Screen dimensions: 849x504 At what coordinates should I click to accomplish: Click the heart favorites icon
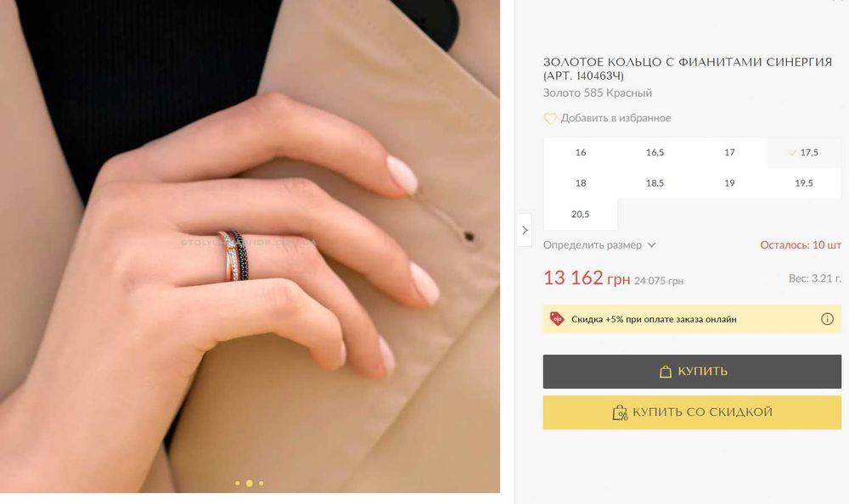tap(549, 118)
